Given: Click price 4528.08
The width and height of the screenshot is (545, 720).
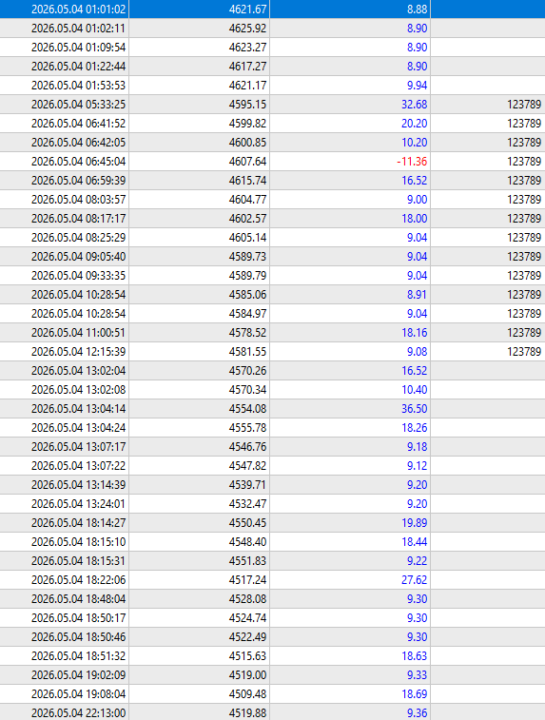Looking at the screenshot, I should click(247, 599).
